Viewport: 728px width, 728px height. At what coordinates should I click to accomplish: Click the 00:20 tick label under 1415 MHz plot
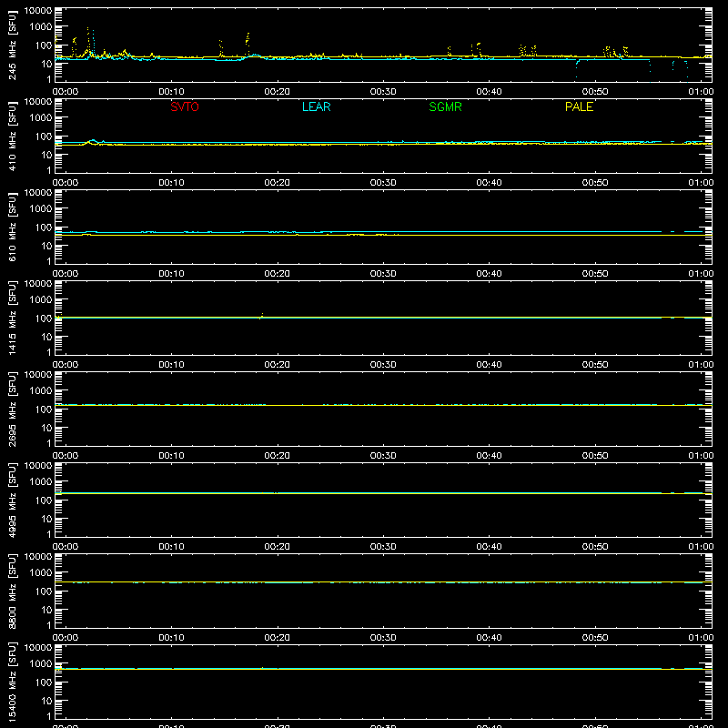pyautogui.click(x=278, y=365)
